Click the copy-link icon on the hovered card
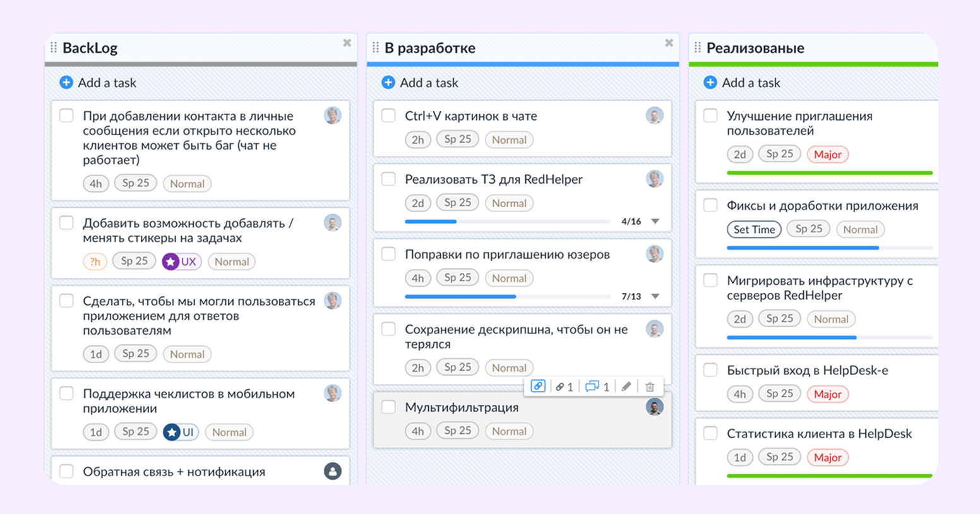Image resolution: width=980 pixels, height=514 pixels. coord(538,386)
